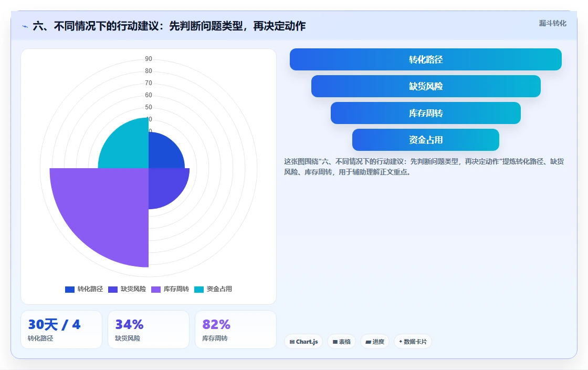
Task: Click the 数据卡片 tag chip
Action: 413,342
